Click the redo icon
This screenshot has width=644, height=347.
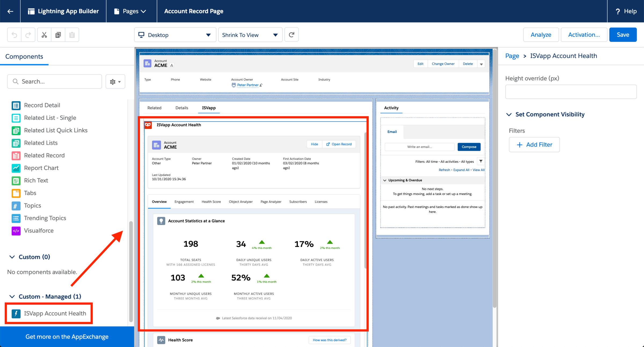[28, 35]
